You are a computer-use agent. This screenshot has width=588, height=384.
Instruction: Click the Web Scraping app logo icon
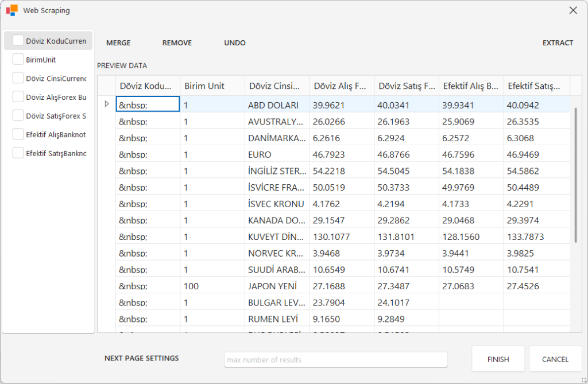click(x=11, y=10)
